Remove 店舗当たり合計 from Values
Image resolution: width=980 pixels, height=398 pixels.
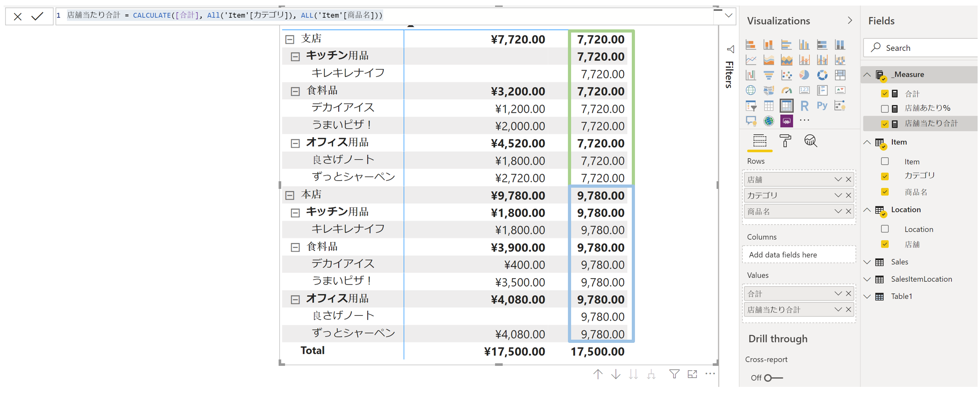[x=848, y=310]
